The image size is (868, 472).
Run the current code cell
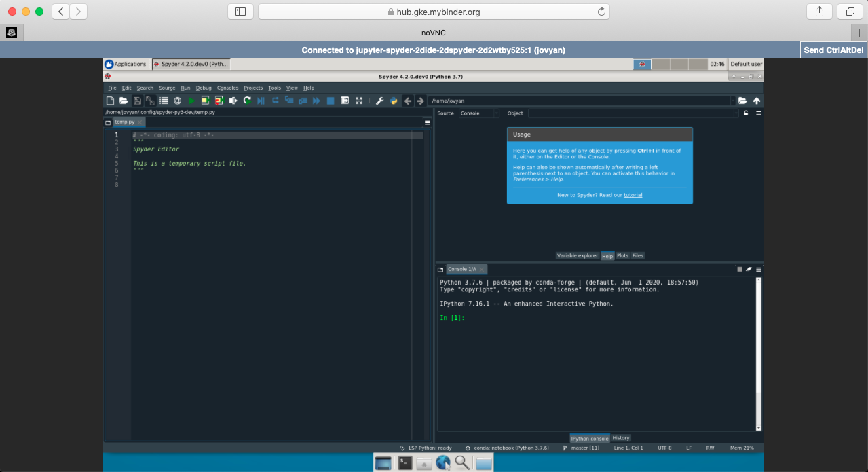click(x=204, y=101)
